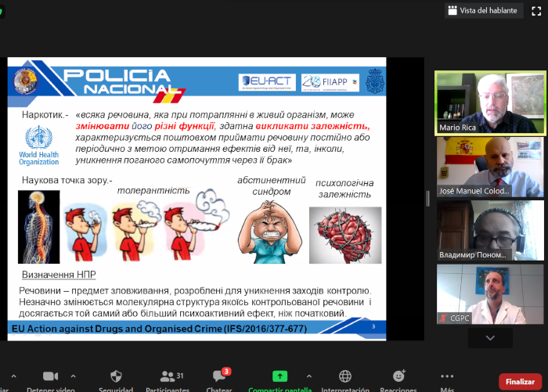
Task: Expand share screen options chevron
Action: coord(309,376)
